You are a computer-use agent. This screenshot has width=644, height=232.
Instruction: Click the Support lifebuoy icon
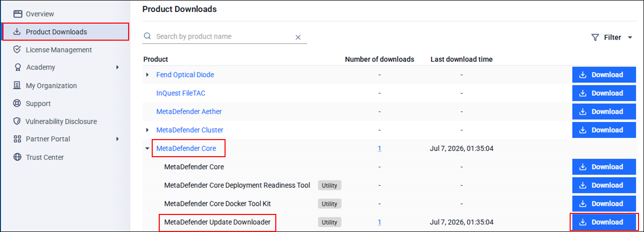(17, 103)
